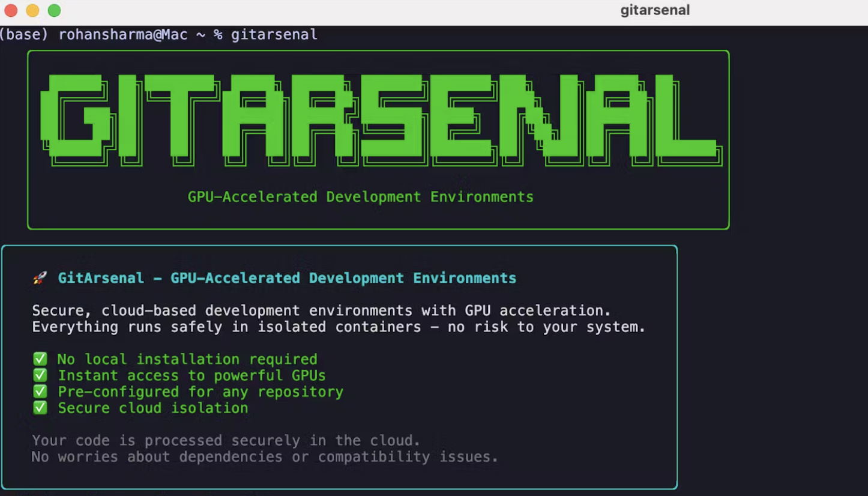The image size is (868, 496).
Task: Click the text 'No local installation required'
Action: click(x=187, y=359)
